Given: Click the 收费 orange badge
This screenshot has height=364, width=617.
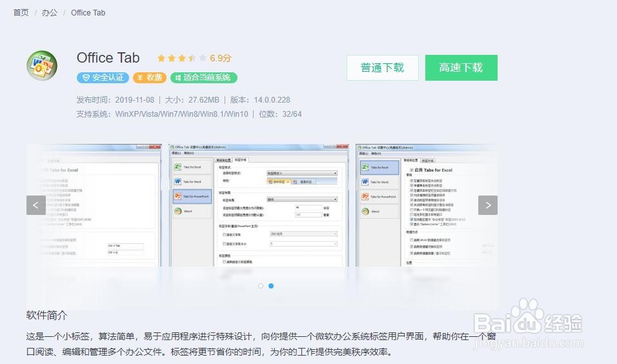Looking at the screenshot, I should point(150,77).
